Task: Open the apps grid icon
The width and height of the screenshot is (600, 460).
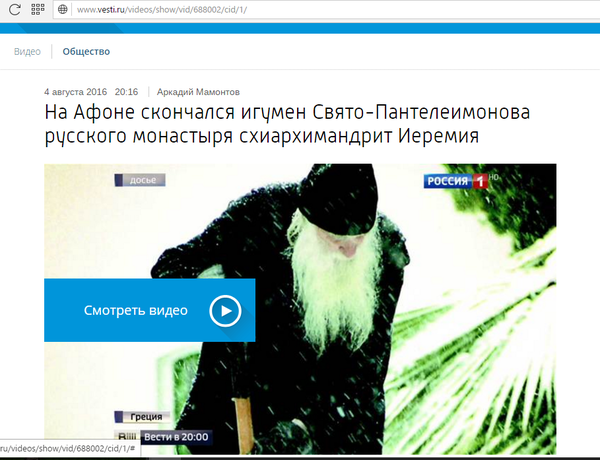Action: tap(38, 9)
